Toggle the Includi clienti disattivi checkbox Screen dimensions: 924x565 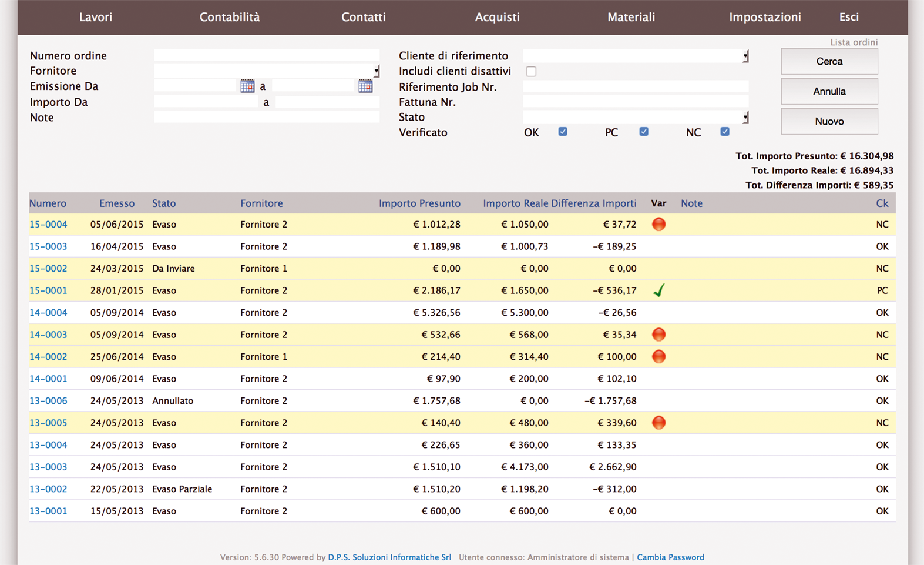click(531, 71)
